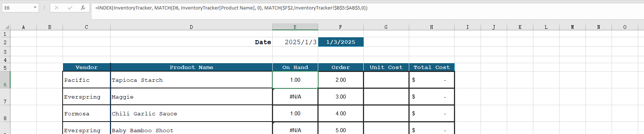Select the Formosa vendor cell
This screenshot has height=134, width=644.
86,113
